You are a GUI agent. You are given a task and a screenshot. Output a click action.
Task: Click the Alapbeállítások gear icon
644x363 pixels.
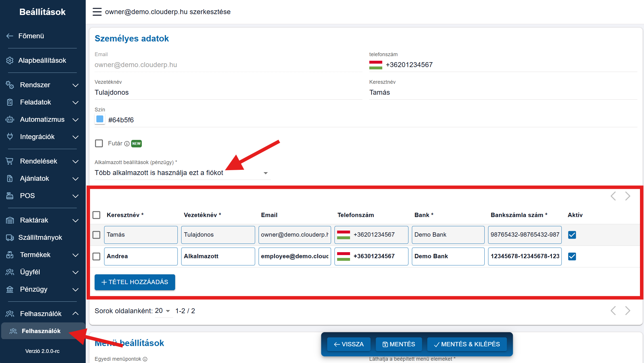10,60
